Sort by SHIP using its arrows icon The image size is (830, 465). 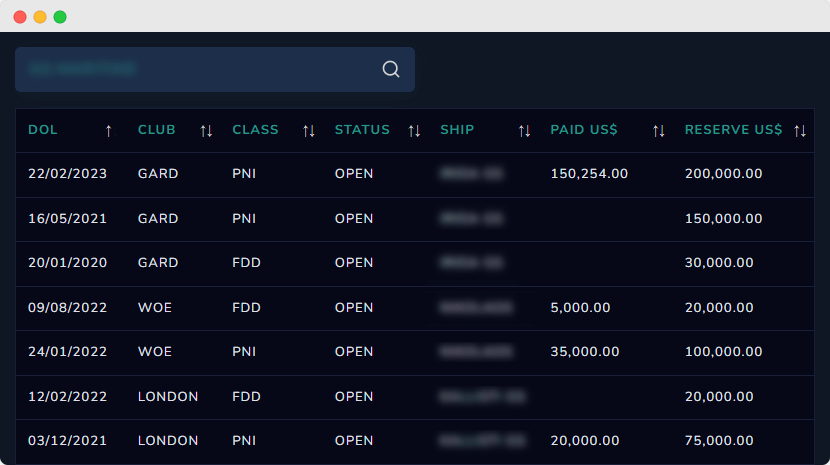pyautogui.click(x=524, y=130)
